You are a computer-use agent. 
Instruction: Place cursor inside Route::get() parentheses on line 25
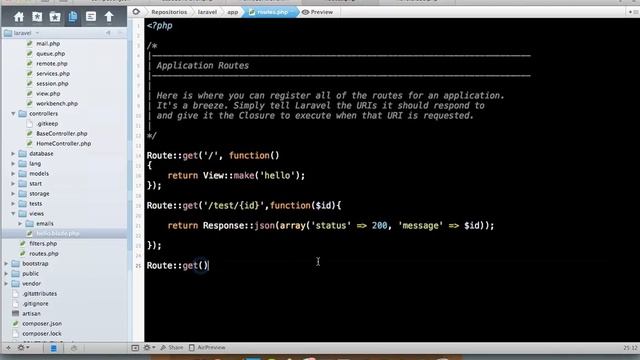point(203,266)
